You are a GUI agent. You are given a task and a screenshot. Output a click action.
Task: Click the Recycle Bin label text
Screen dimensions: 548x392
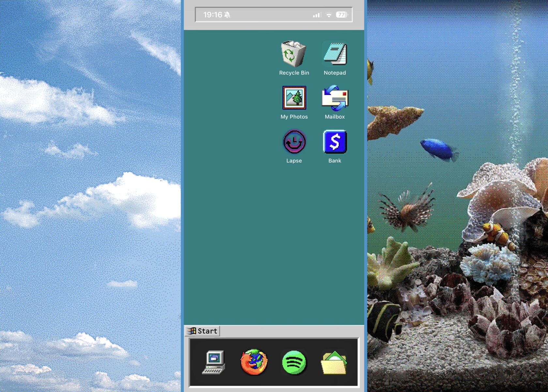click(x=294, y=73)
